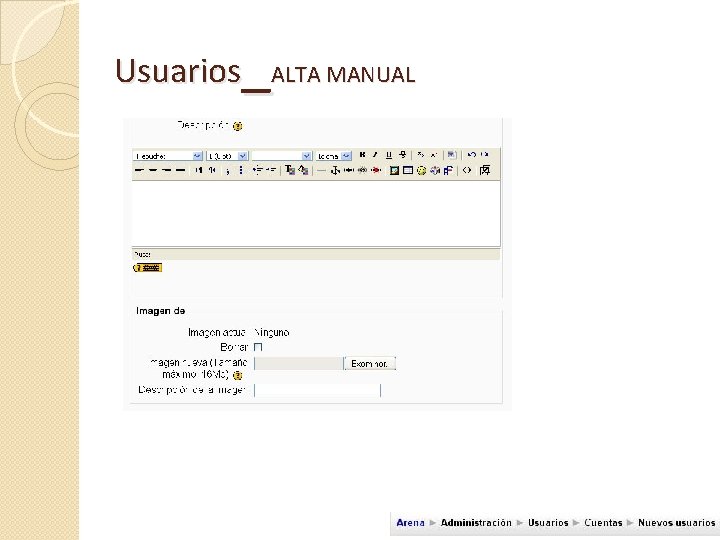Insert a horizontal rule
The width and height of the screenshot is (720, 540).
point(321,171)
